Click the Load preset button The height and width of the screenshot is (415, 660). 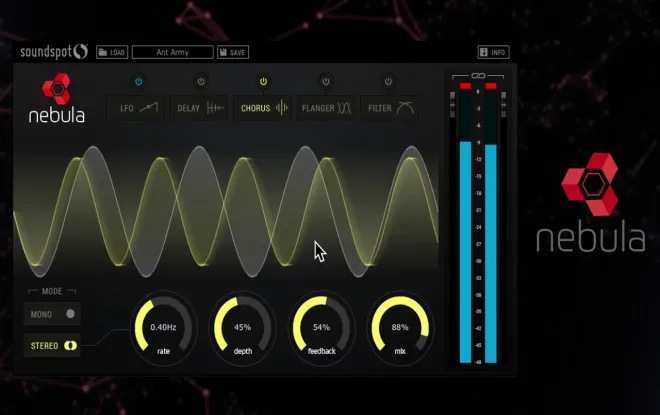(112, 52)
